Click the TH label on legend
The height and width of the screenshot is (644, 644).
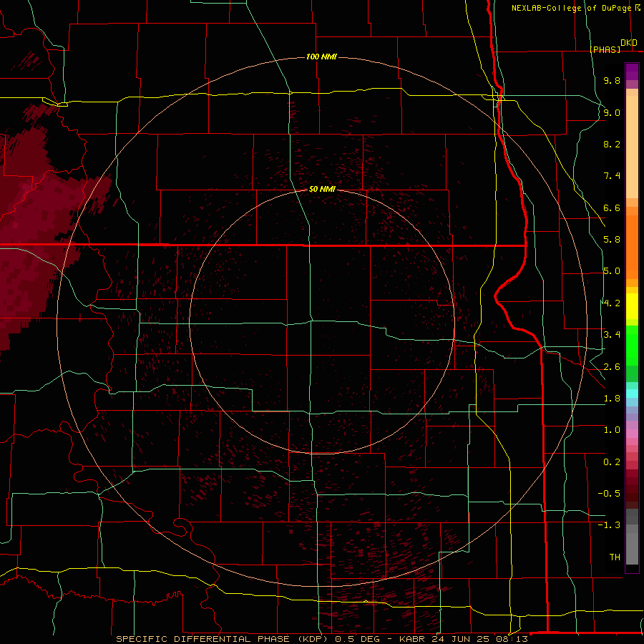click(615, 557)
